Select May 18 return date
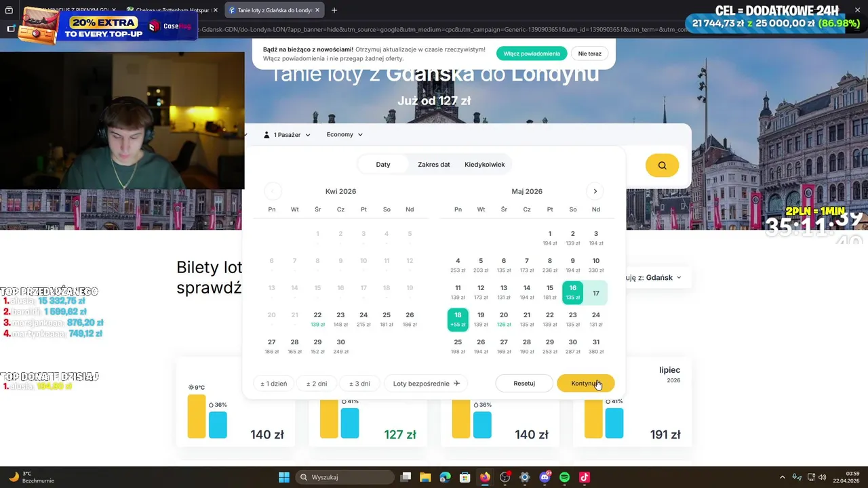 point(458,319)
